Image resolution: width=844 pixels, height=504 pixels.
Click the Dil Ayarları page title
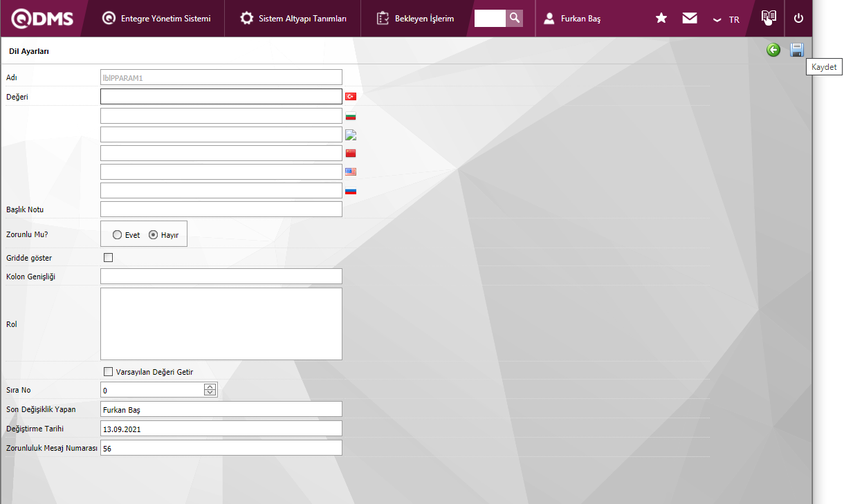29,51
